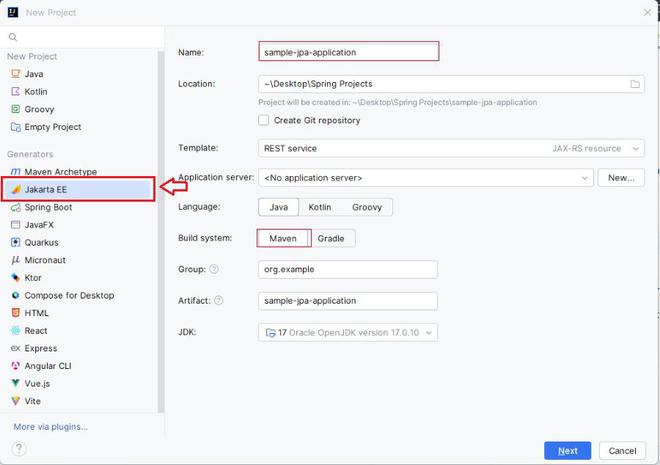Viewport: 660px width, 465px height.
Task: Select the Spring Boot generator icon
Action: [x=15, y=207]
